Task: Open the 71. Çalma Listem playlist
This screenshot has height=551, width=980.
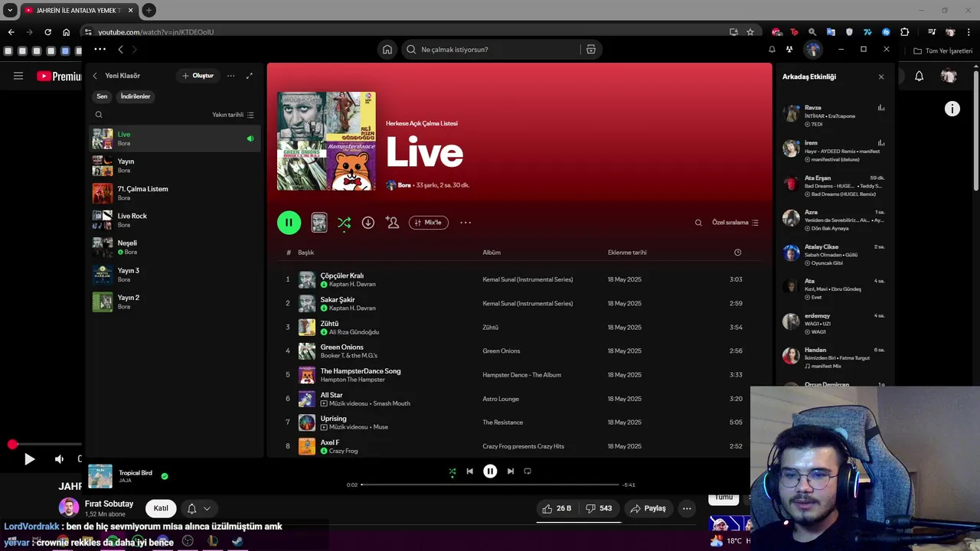Action: pos(175,193)
